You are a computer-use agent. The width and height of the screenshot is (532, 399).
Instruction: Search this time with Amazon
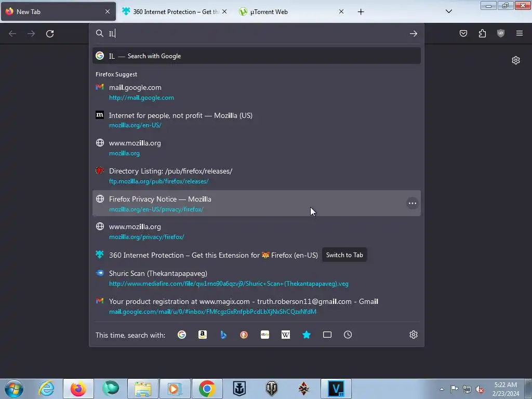tap(203, 335)
